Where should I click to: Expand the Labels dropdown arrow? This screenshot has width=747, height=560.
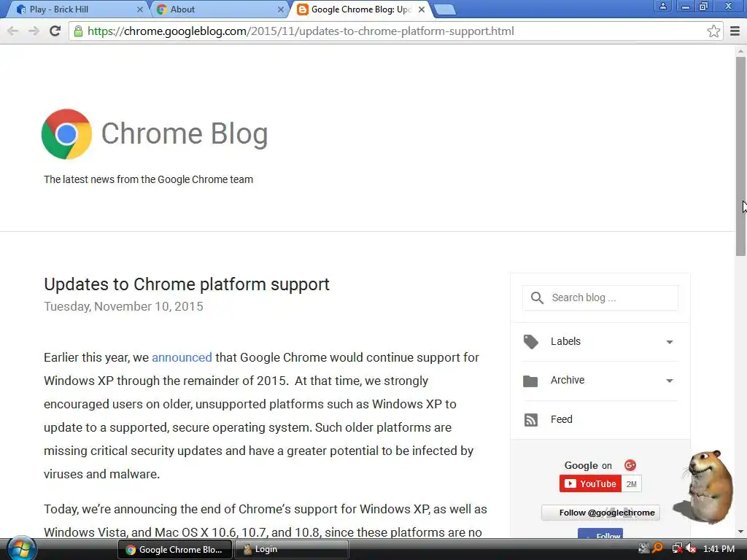click(x=670, y=342)
